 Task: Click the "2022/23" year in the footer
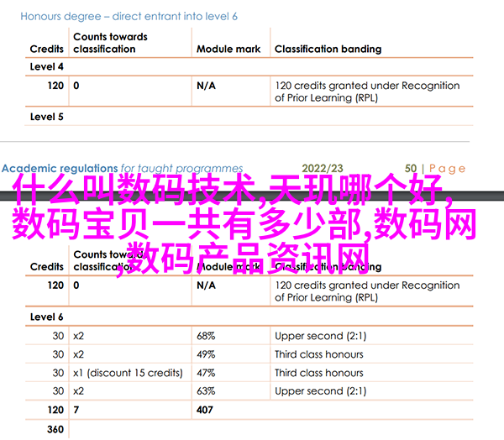coord(323,169)
